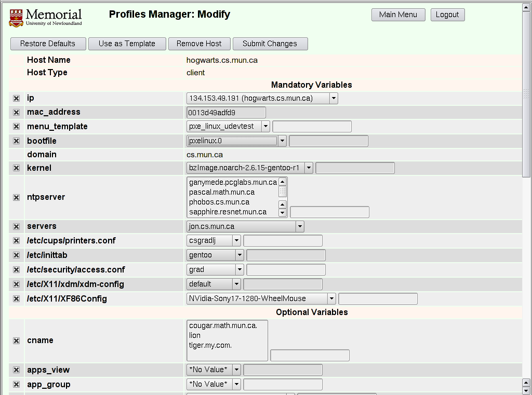Toggle the ip variable checkbox
Image resolution: width=532 pixels, height=395 pixels.
16,98
